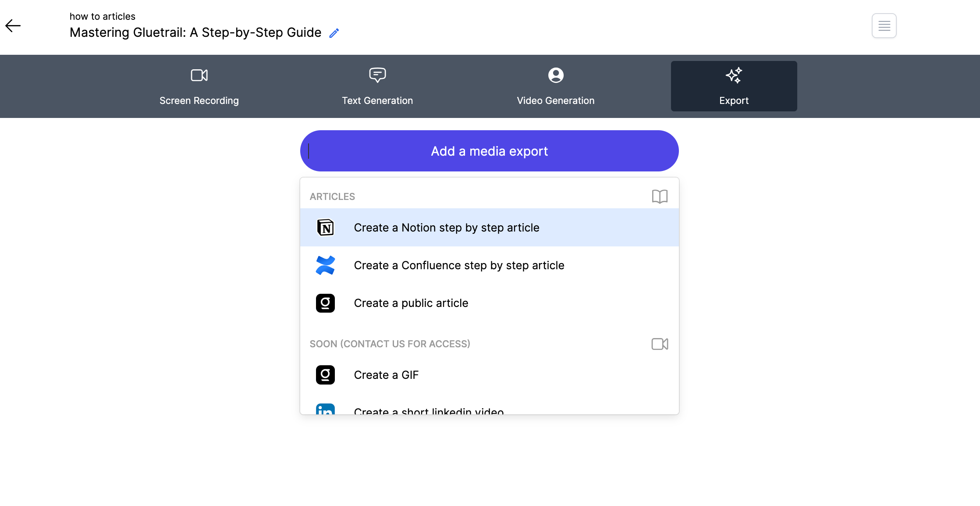Open the hamburger menu button
Viewport: 980px width, 506px height.
tap(884, 26)
